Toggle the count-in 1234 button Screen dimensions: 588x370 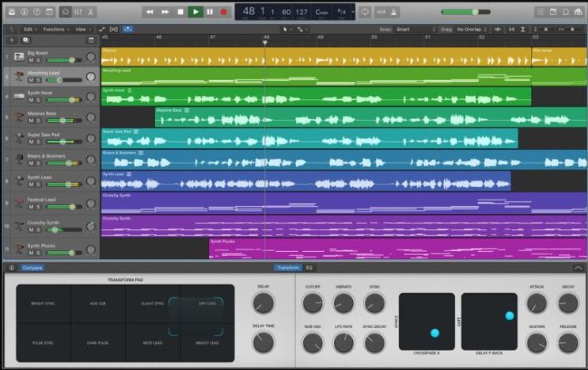(381, 12)
